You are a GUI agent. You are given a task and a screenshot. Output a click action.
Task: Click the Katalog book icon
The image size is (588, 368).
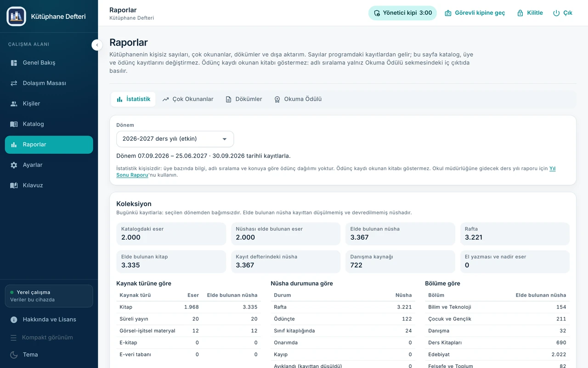[x=14, y=124]
